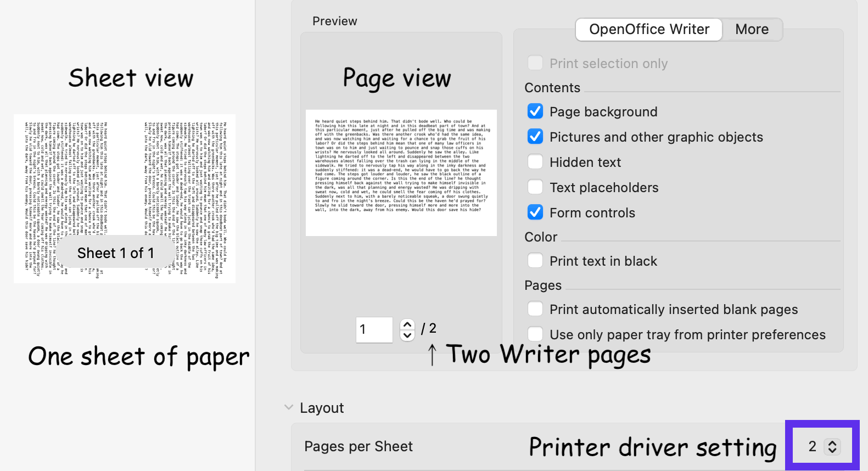Open the More tab
The width and height of the screenshot is (868, 471).
point(752,30)
